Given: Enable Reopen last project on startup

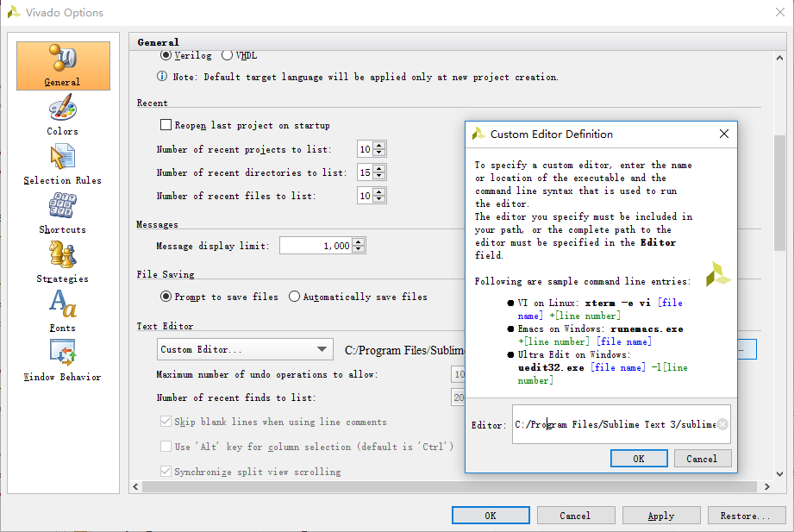Looking at the screenshot, I should coord(166,125).
